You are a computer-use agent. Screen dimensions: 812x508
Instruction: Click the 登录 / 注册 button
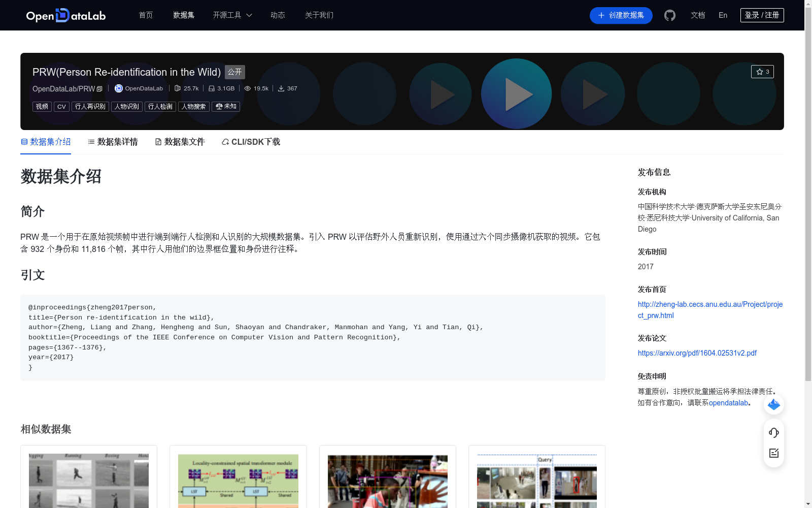pyautogui.click(x=762, y=15)
